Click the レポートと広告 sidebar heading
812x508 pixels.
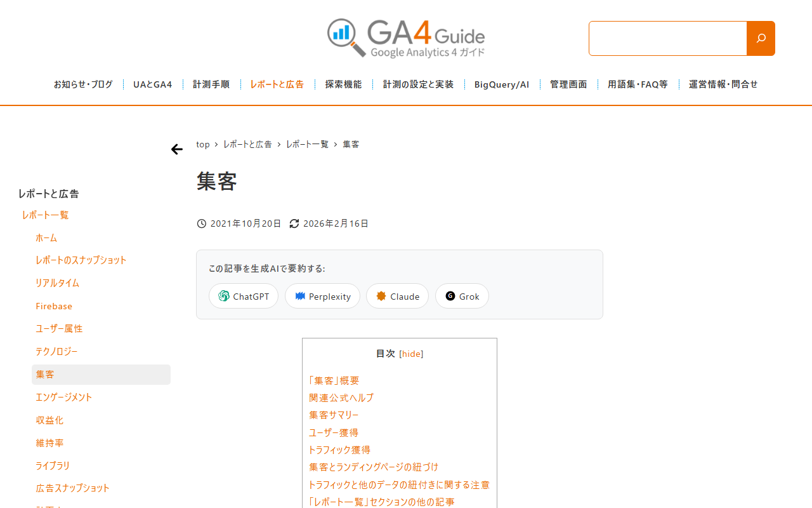pyautogui.click(x=49, y=194)
